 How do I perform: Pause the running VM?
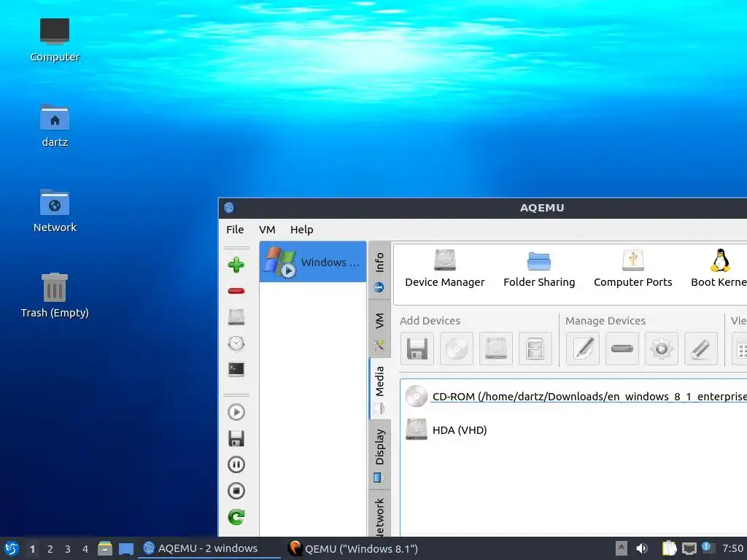236,464
